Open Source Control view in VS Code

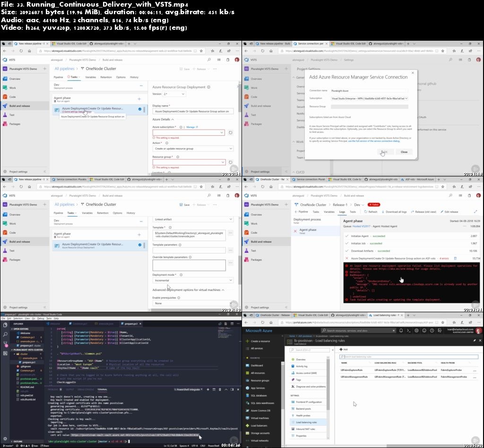pos(5,343)
